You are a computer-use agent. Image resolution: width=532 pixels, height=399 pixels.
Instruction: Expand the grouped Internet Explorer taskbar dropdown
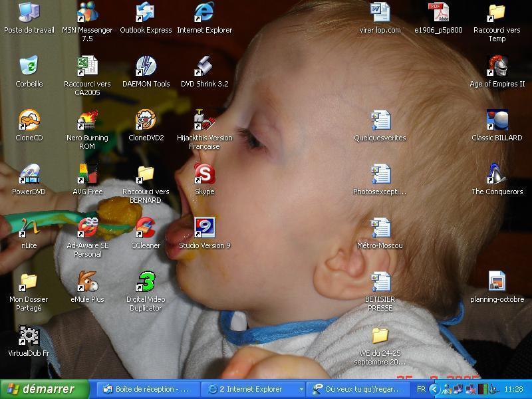point(301,389)
